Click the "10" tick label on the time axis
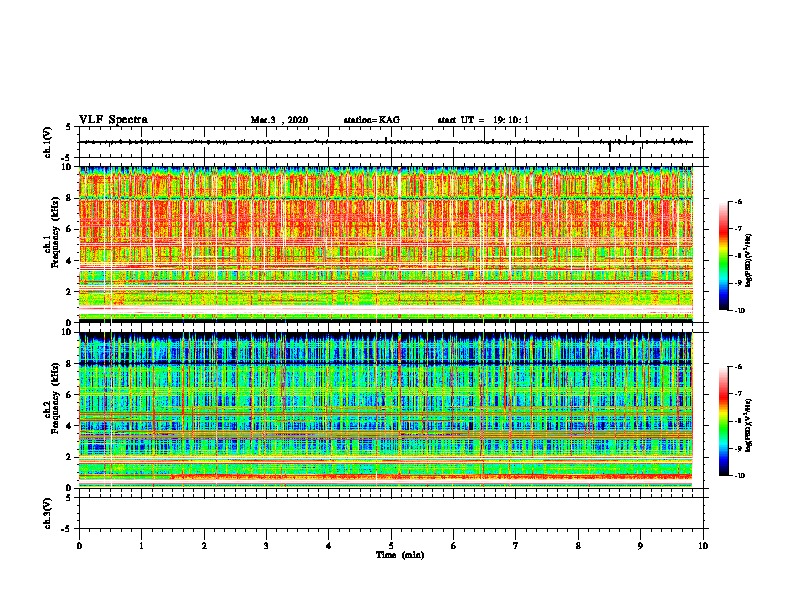The image size is (792, 612). click(x=703, y=546)
